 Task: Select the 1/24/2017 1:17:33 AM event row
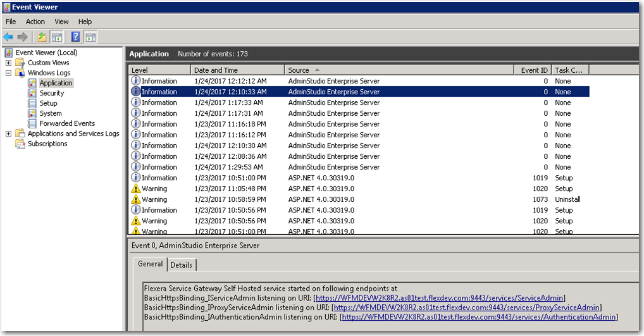(359, 103)
